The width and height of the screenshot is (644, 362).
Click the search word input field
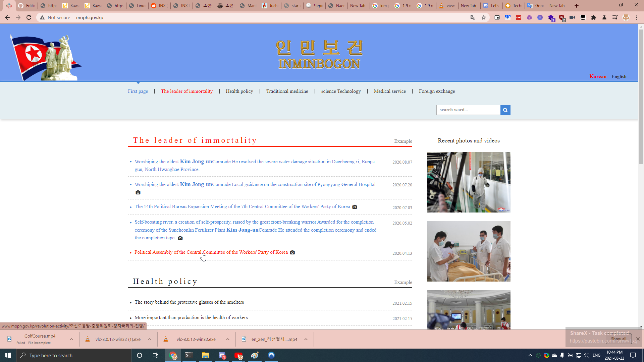pos(468,110)
